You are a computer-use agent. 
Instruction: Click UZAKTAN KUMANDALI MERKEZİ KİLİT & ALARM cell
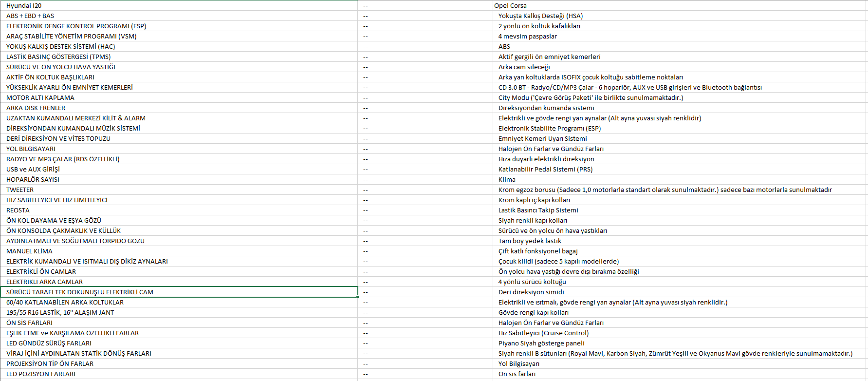click(179, 118)
